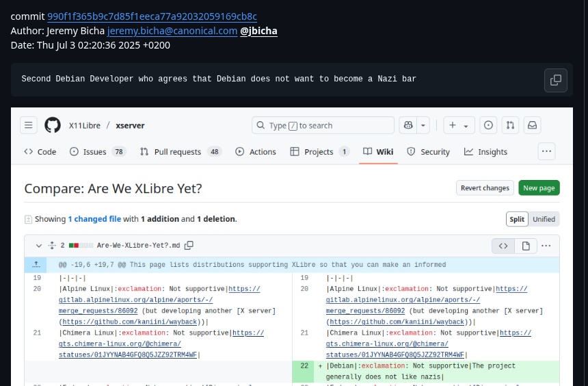This screenshot has width=588, height=386.
Task: Select the Split diff view
Action: click(517, 219)
